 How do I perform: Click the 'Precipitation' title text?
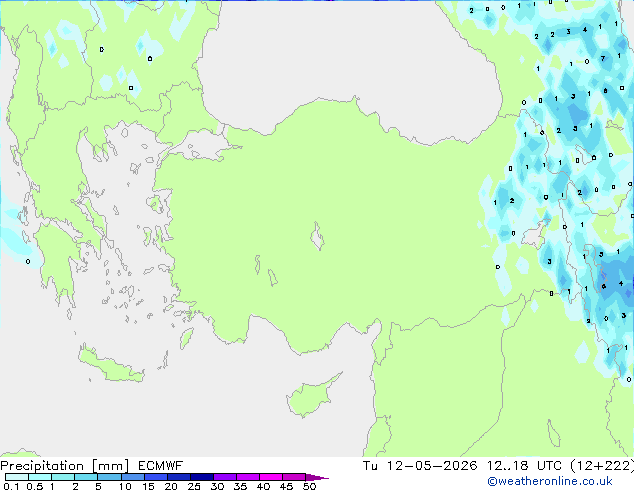pos(42,466)
